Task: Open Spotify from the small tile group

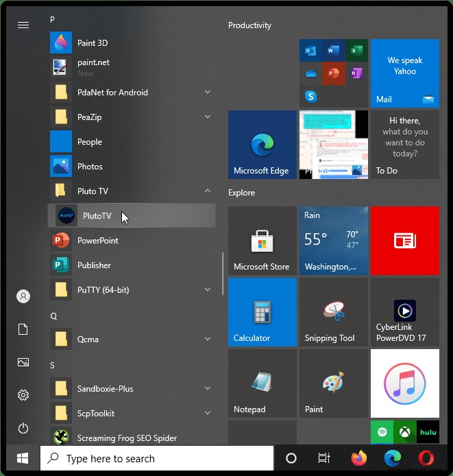Action: tap(382, 431)
